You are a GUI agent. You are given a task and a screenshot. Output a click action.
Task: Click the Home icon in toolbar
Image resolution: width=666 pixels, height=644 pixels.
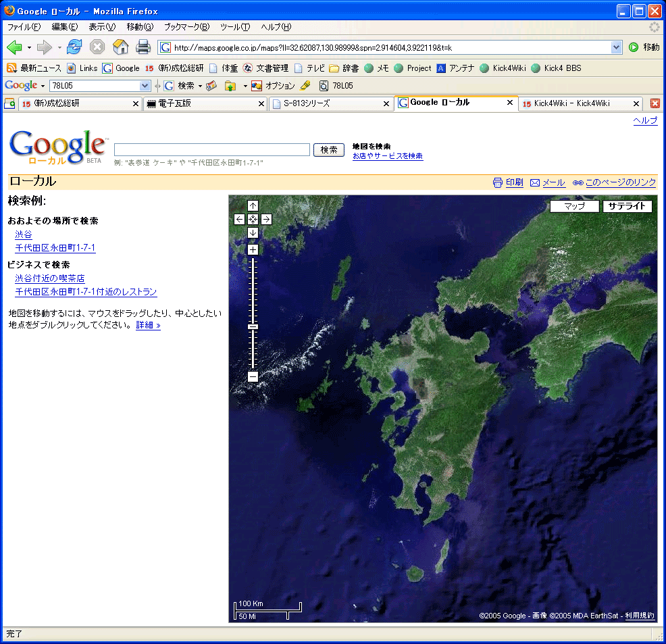[120, 47]
